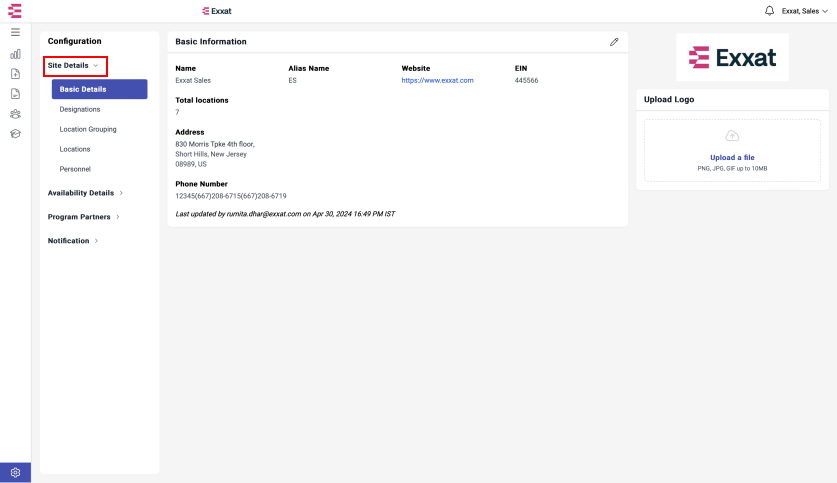Click the Exxat logo thumbnail image
Screen dimensions: 837x483
[x=732, y=57]
